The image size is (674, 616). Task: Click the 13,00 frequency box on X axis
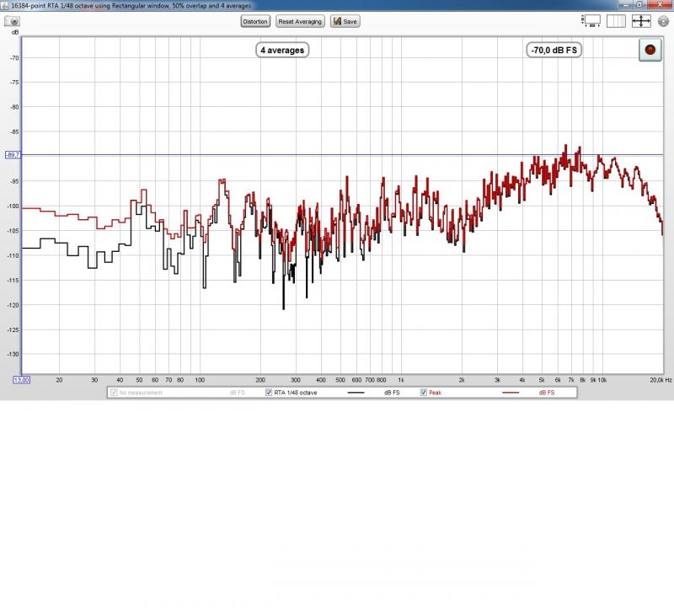[x=22, y=380]
